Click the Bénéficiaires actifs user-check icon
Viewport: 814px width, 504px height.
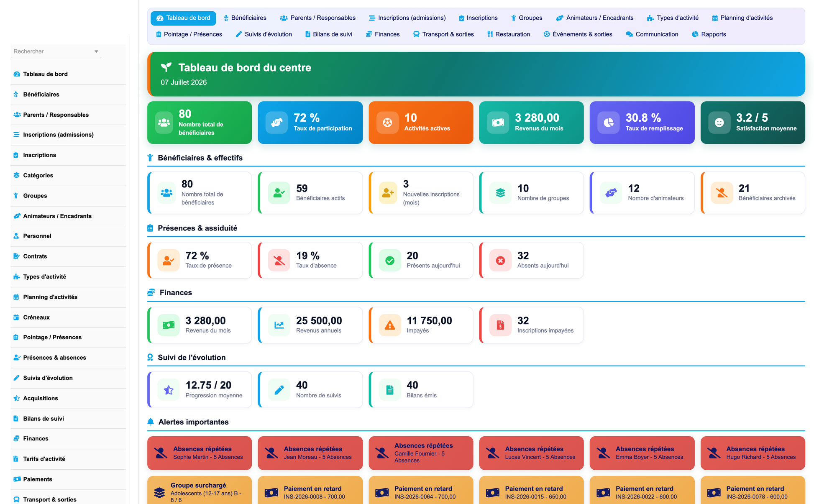(x=279, y=193)
